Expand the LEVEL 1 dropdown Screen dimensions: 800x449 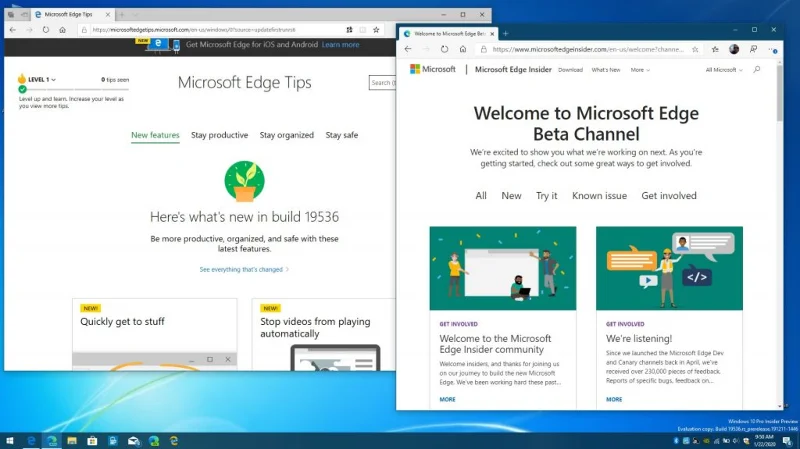41,80
